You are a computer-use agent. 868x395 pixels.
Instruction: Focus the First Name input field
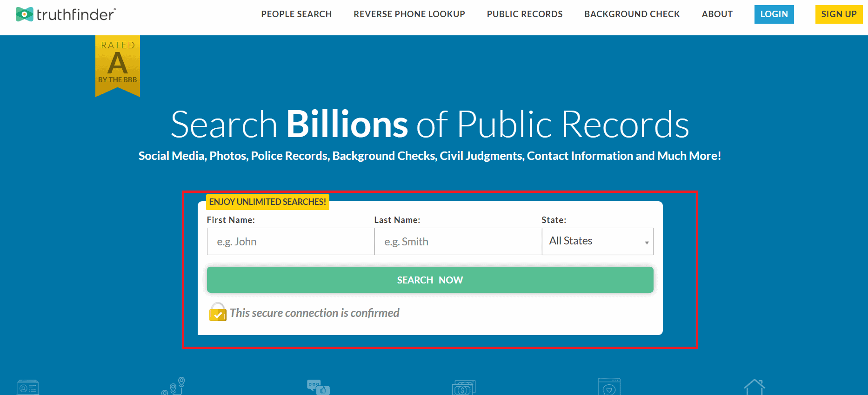click(x=291, y=242)
